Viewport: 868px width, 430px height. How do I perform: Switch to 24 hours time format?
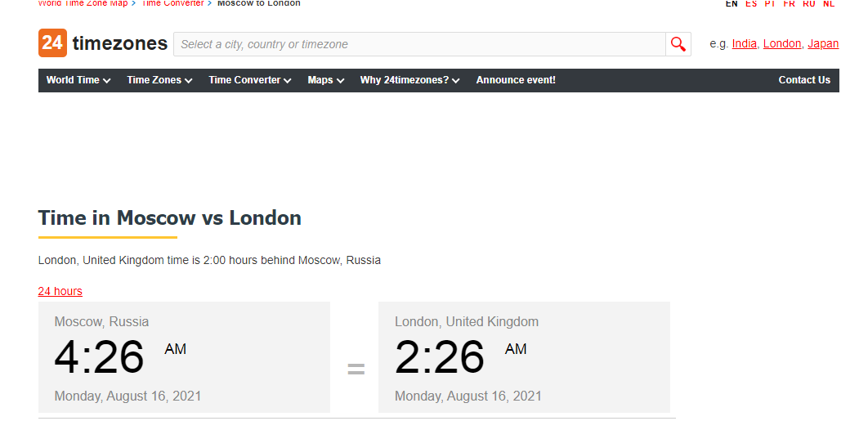[60, 291]
